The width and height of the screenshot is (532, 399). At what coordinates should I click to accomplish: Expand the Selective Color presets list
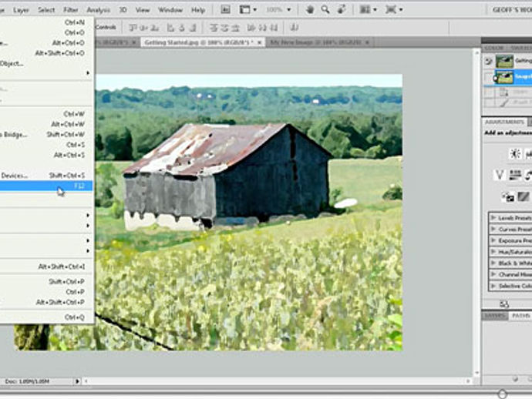(x=493, y=286)
